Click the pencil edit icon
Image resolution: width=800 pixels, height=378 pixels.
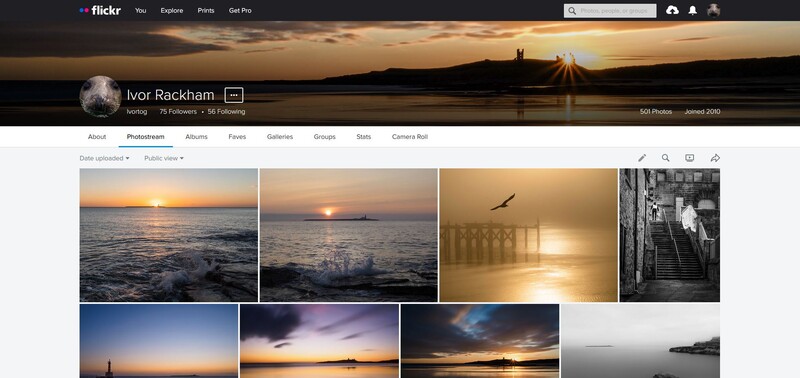tap(642, 158)
